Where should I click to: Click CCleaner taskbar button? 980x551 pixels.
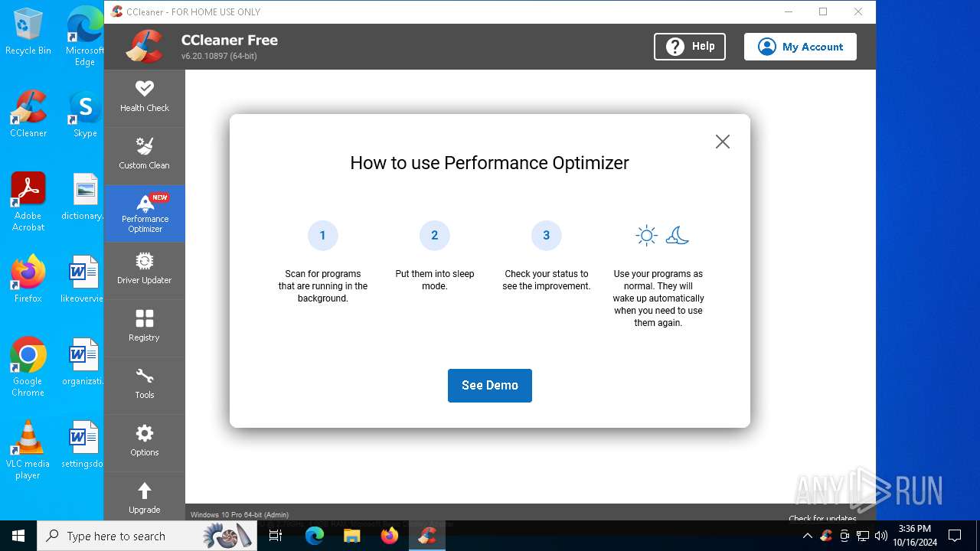(x=427, y=536)
